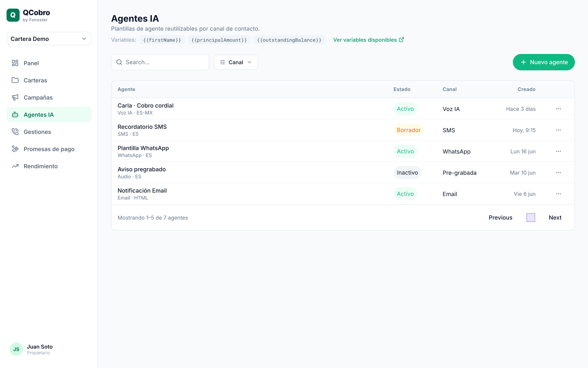Screen dimensions: 588x368
Task: Go to Previous page
Action: (x=500, y=218)
